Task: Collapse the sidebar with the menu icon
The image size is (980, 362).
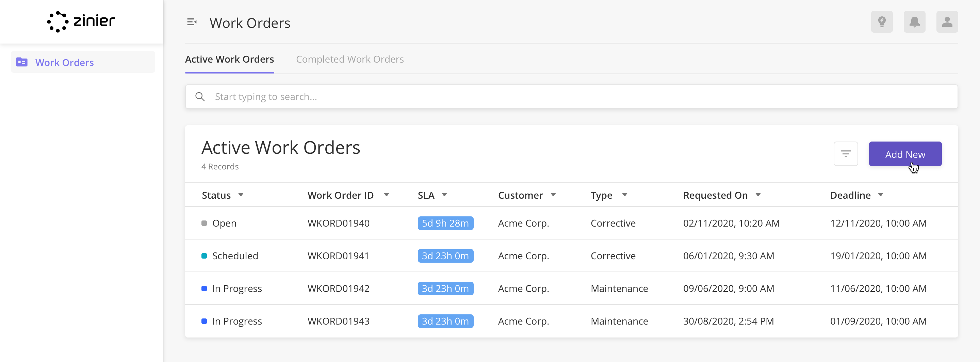Action: pos(192,22)
